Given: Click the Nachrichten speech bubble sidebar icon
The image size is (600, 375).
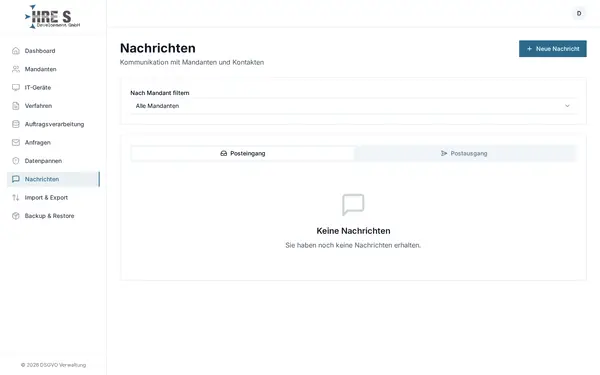Looking at the screenshot, I should [16, 179].
